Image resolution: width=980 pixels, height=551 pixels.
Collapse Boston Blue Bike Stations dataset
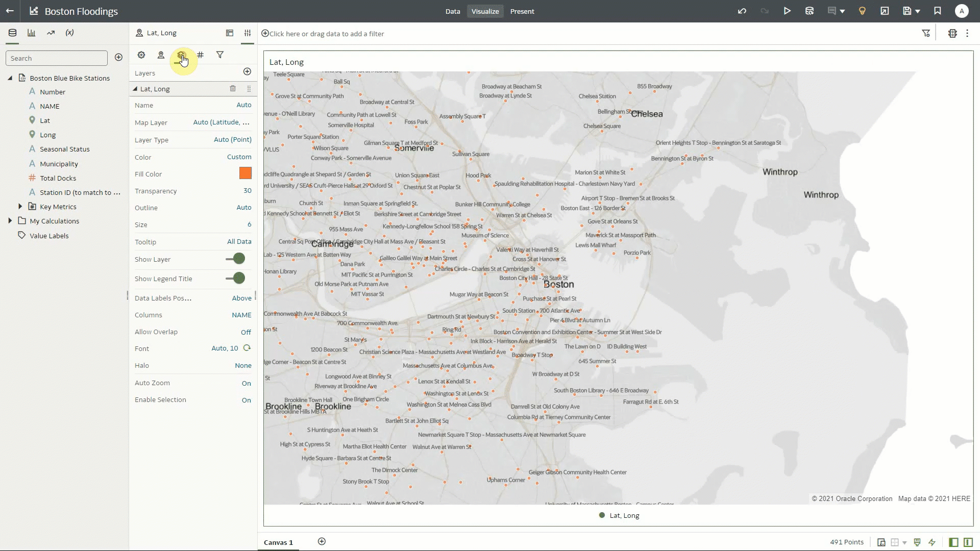[10, 78]
